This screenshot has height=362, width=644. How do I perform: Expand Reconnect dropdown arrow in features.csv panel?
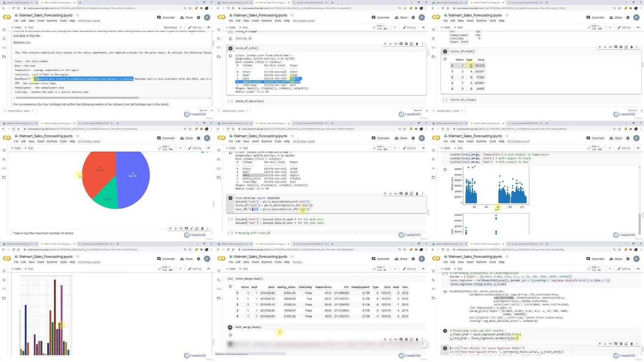tap(180, 27)
